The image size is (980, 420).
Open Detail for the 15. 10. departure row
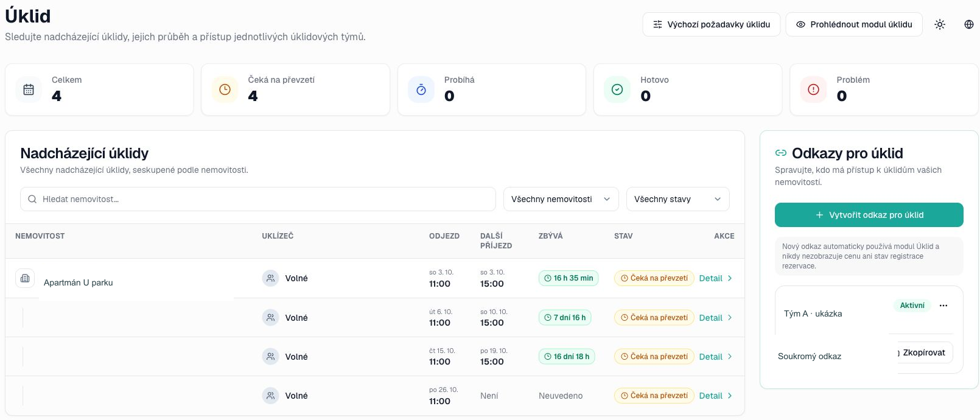[x=716, y=357]
